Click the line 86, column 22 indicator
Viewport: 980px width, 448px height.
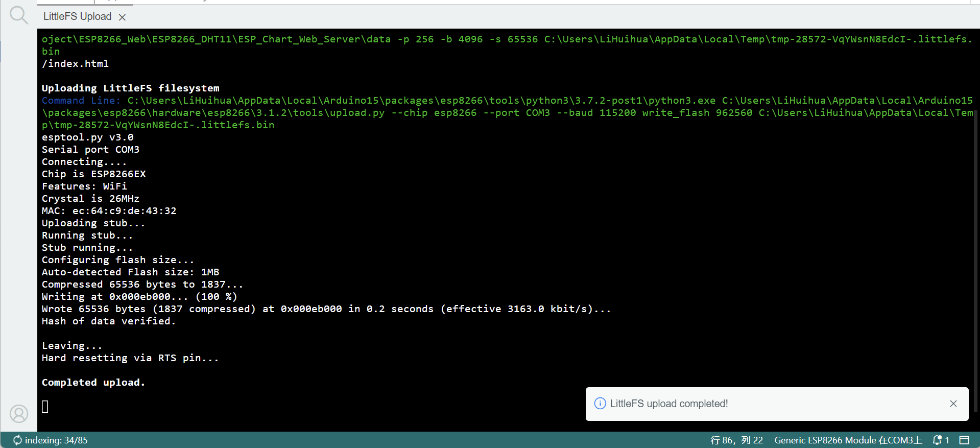click(x=736, y=440)
